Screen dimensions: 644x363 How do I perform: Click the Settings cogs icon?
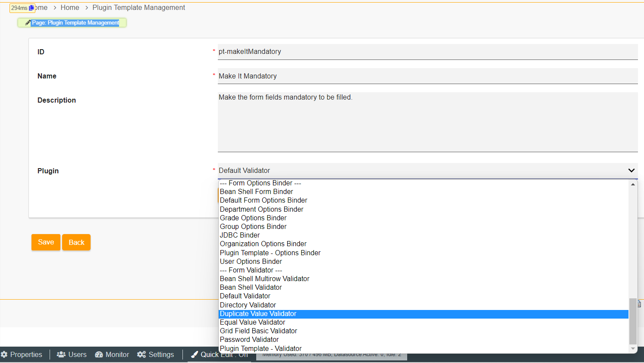141,354
